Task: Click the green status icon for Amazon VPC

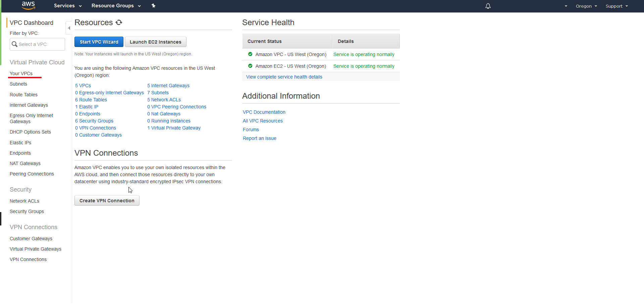Action: tap(250, 54)
